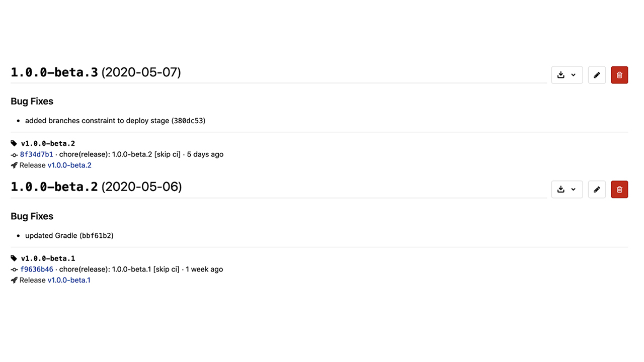This screenshot has height=362, width=644.
Task: Edit the 1.0.0-beta.3 release with the pencil
Action: coord(597,75)
